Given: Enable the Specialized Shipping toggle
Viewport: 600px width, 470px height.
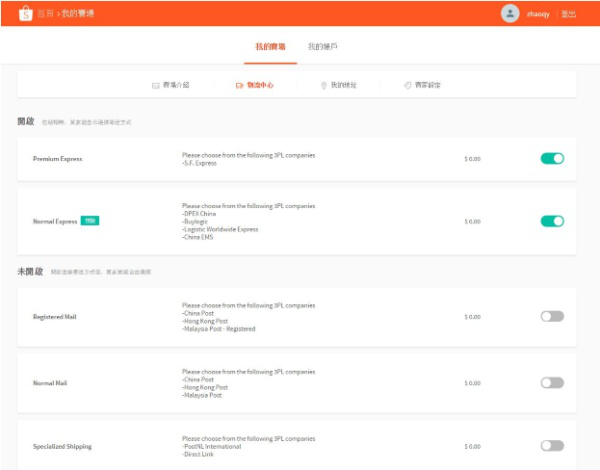Looking at the screenshot, I should (552, 446).
